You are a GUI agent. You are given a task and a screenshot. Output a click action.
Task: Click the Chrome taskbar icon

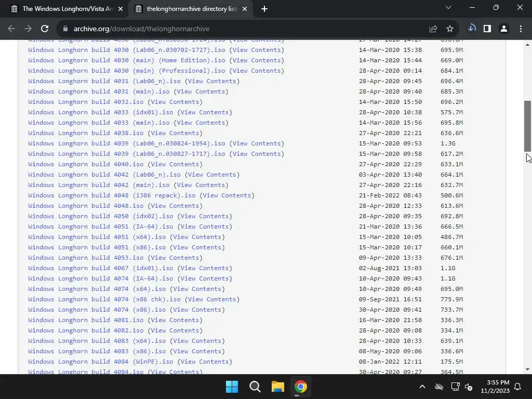tap(301, 387)
